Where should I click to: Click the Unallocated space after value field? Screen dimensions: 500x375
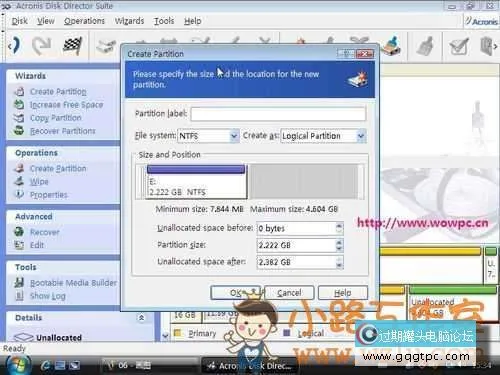[296, 262]
